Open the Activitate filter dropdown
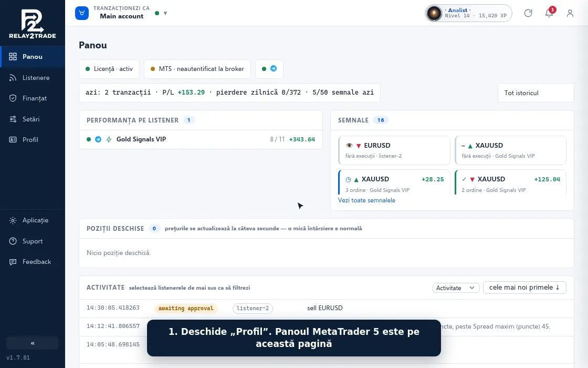The image size is (588, 368). point(456,288)
